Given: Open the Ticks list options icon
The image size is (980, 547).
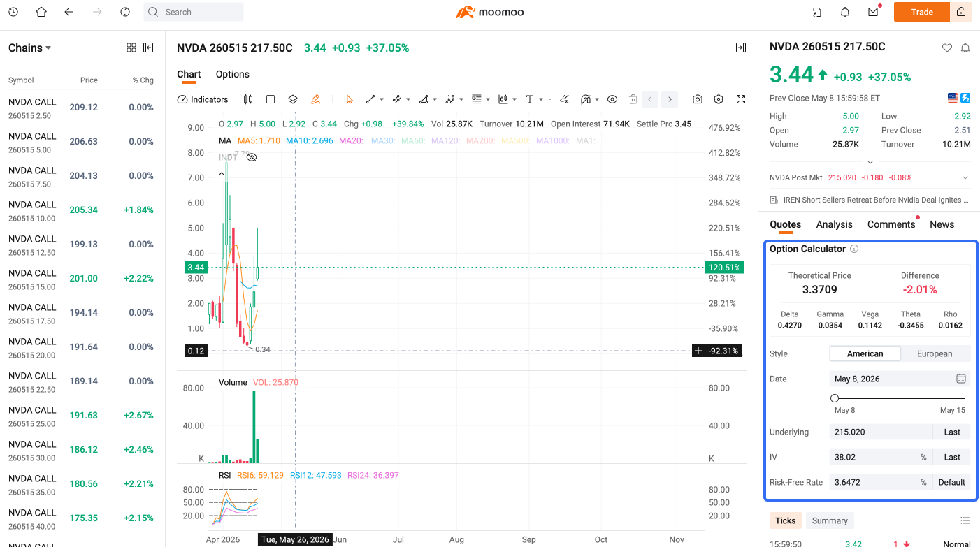Looking at the screenshot, I should click(x=965, y=520).
